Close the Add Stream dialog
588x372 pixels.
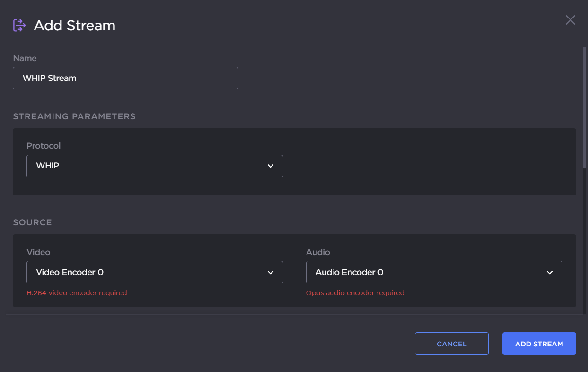(570, 20)
